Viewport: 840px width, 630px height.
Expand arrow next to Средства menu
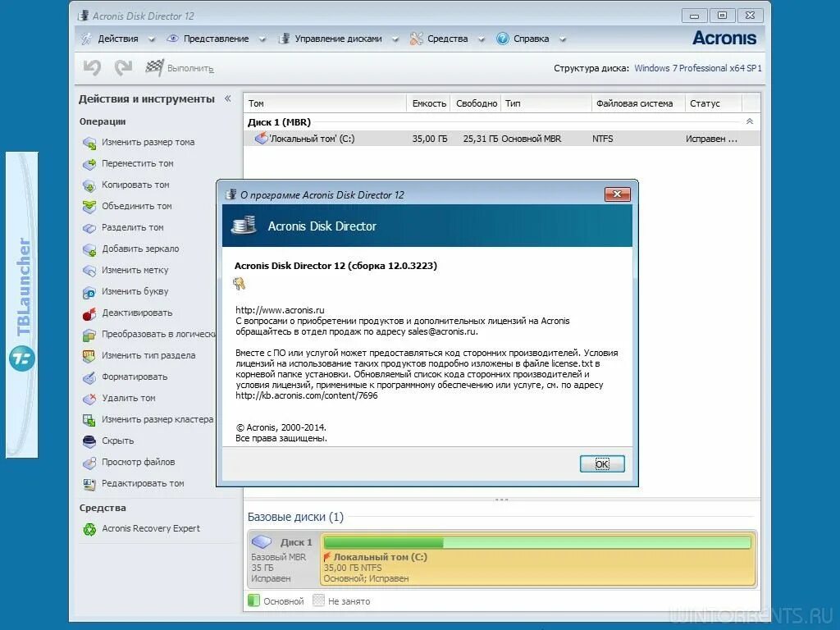[x=481, y=39]
